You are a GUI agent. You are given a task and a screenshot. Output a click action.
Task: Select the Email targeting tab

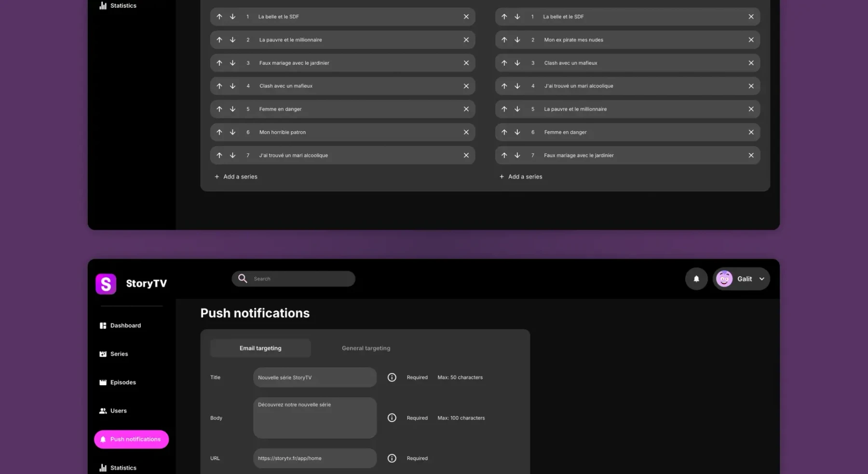(260, 348)
